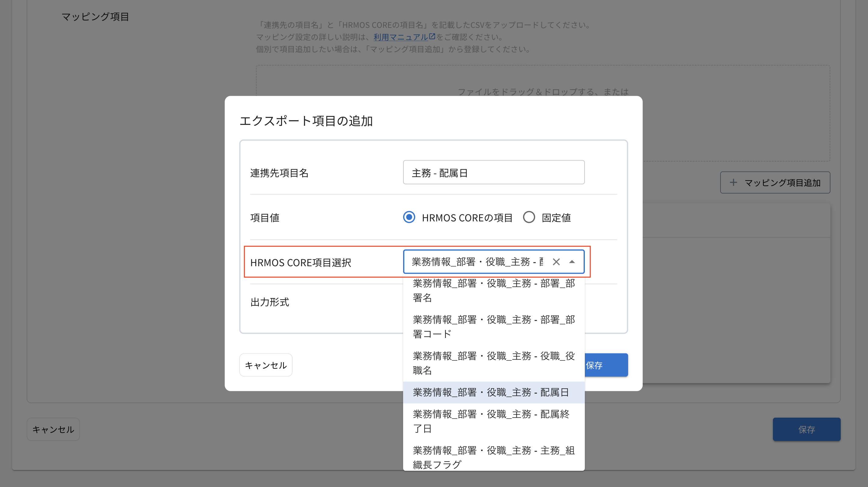Choose 部署_部署コード option in the list
This screenshot has height=487, width=868.
tap(493, 326)
